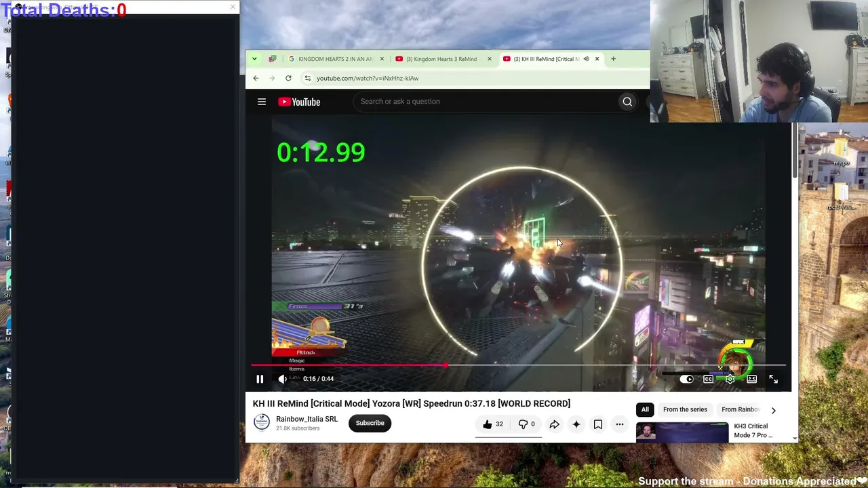Click the sparkle Ask icon below video
The height and width of the screenshot is (488, 868).
coord(576,424)
